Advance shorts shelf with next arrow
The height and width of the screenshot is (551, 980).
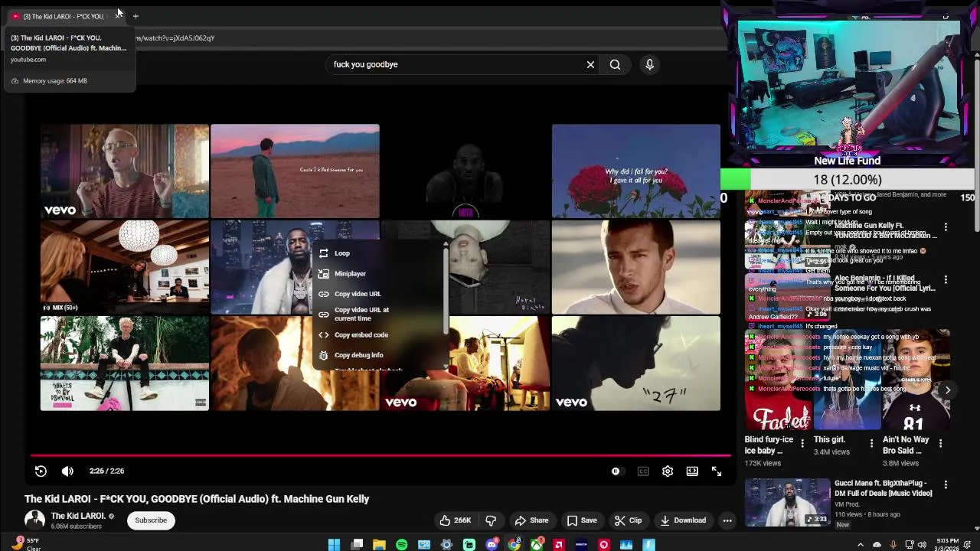(x=948, y=390)
